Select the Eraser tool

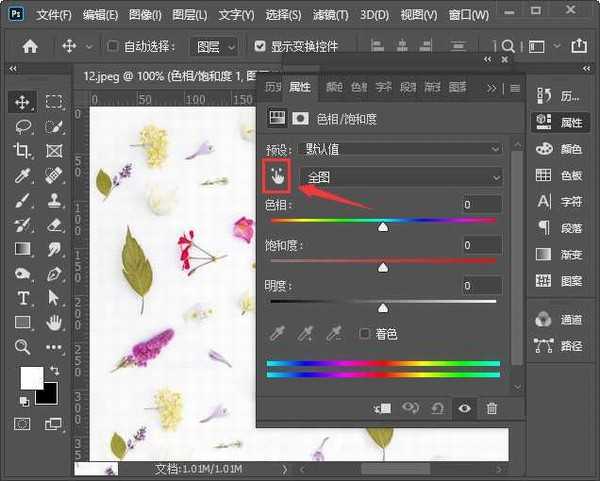54,224
